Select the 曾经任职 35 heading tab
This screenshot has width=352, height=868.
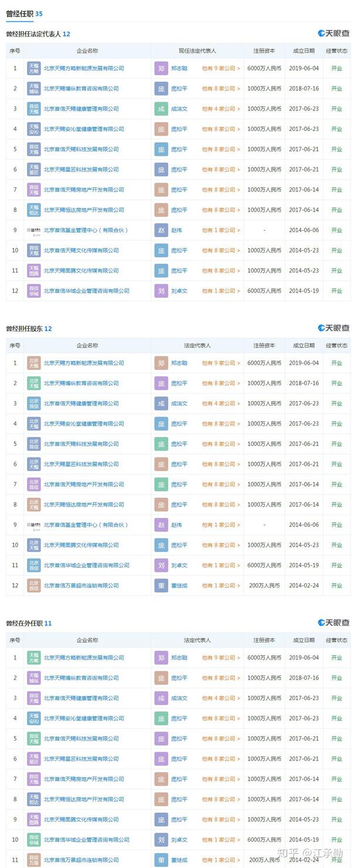[x=24, y=13]
